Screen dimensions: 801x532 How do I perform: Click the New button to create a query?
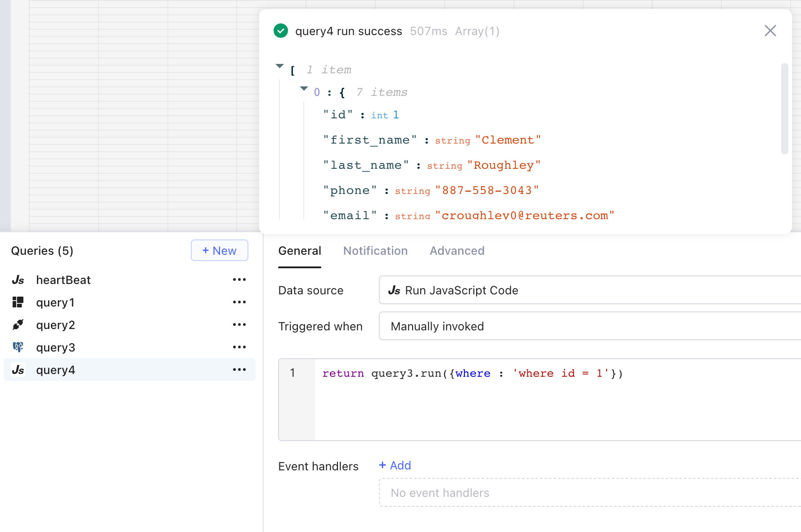coord(219,250)
